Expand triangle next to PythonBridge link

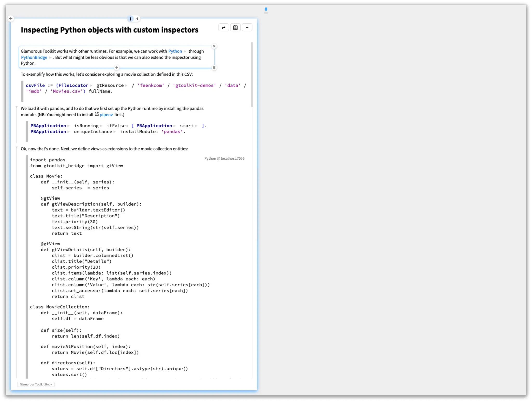[50, 58]
